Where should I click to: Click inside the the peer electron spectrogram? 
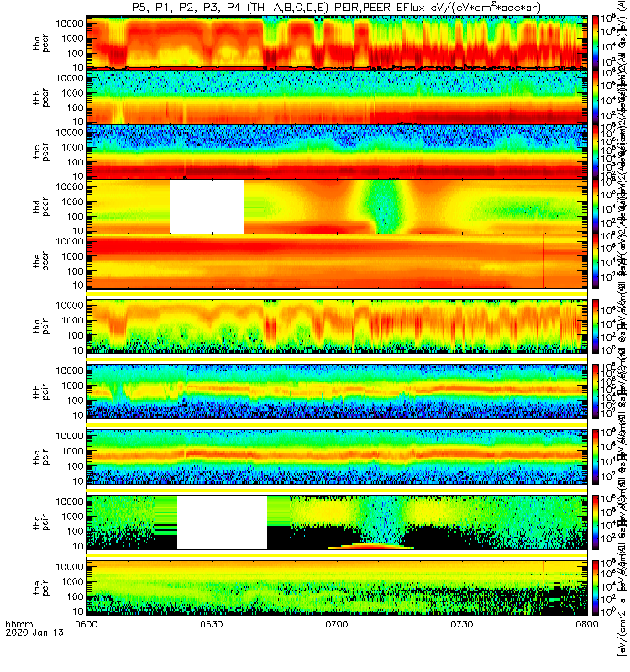(x=337, y=260)
